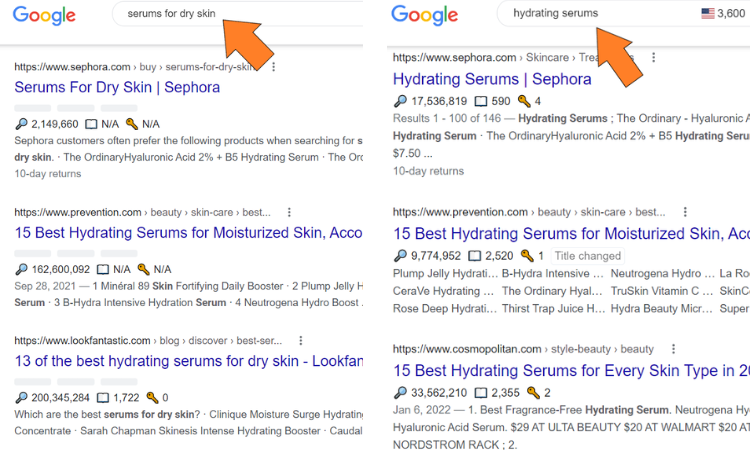Open the "Serums For Dry Skin | Sephora" result
The width and height of the screenshot is (750, 450).
(117, 87)
